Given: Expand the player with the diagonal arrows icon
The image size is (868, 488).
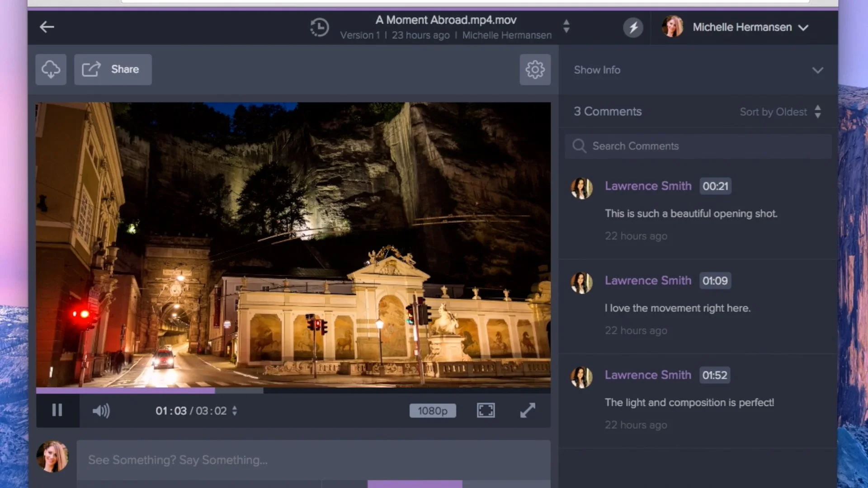Looking at the screenshot, I should [x=528, y=410].
